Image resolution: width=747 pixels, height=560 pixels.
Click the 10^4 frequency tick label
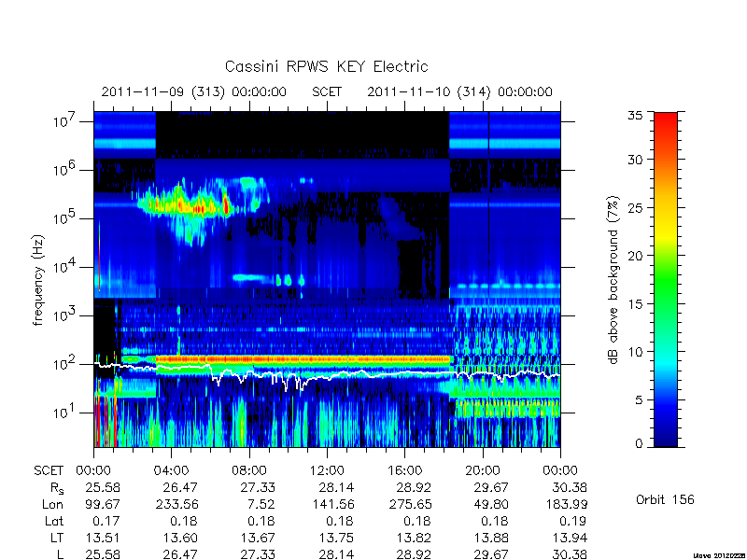pyautogui.click(x=65, y=266)
